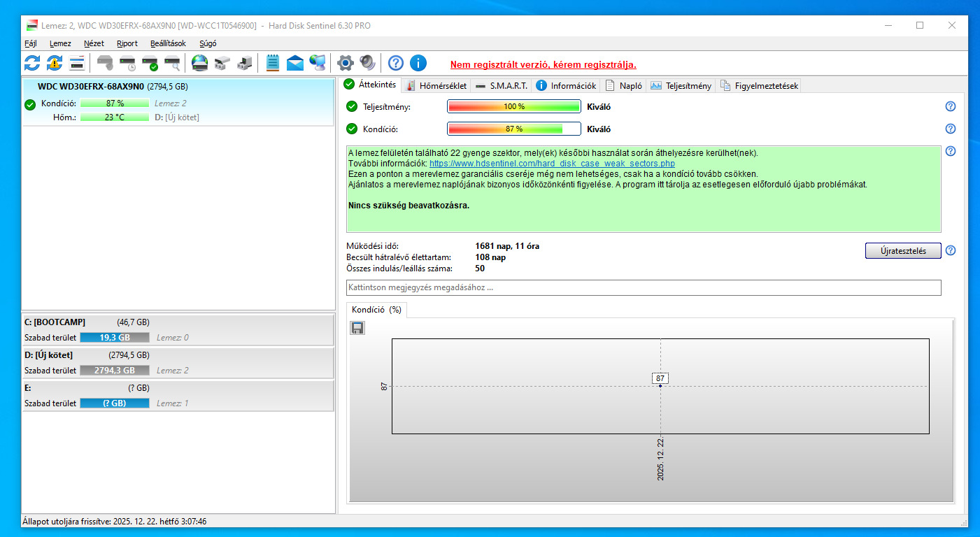Image resolution: width=980 pixels, height=537 pixels.
Task: Click the Teljesítmény 100 % progress bar
Action: click(x=514, y=106)
